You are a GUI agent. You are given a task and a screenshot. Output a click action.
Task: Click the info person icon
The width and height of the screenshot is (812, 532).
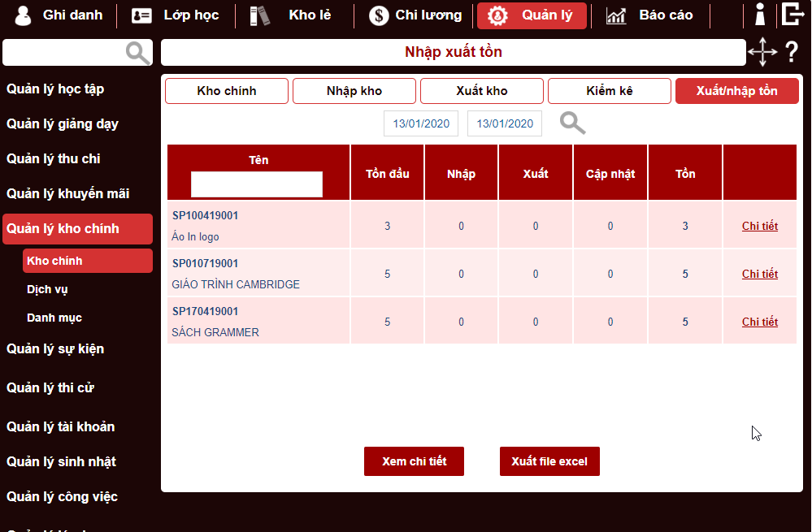[x=760, y=15]
